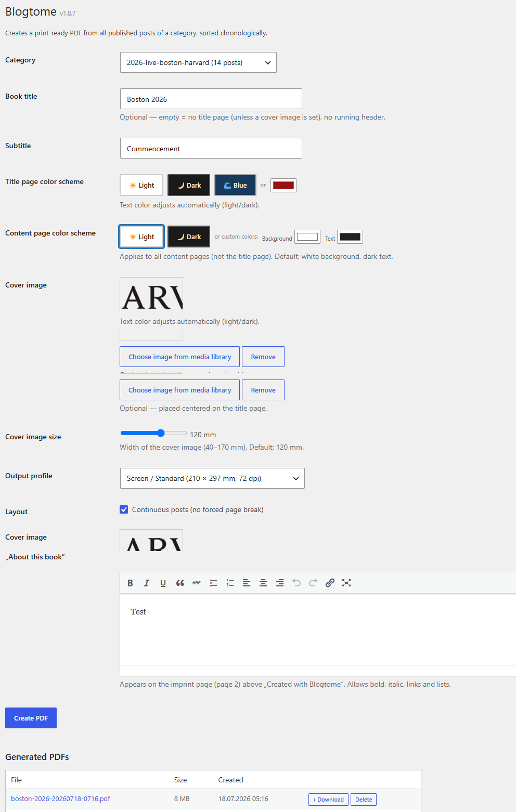Image resolution: width=516 pixels, height=812 pixels.
Task: Select Blue title page color scheme
Action: (236, 185)
